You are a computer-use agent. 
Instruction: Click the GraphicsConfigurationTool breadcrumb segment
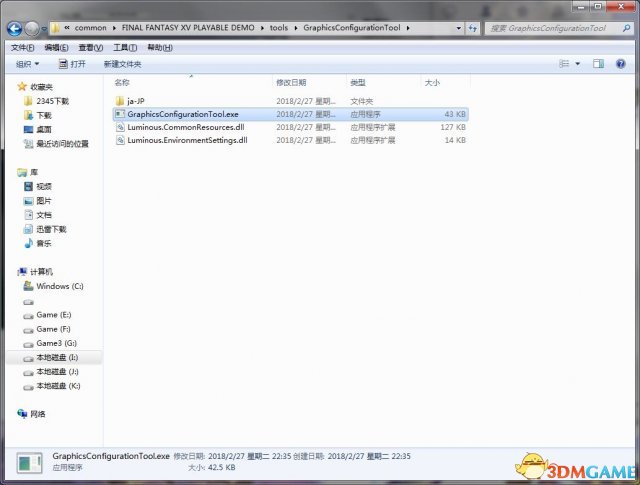click(352, 28)
